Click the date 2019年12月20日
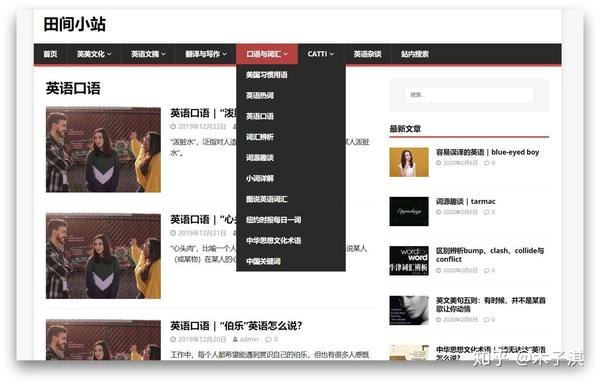Viewport: 600px width, 384px height. (x=202, y=339)
